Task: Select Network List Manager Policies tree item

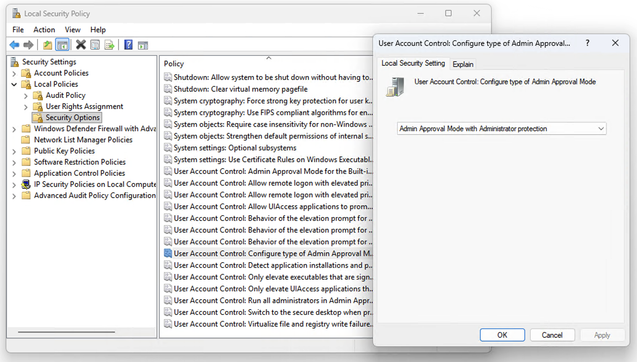Action: [83, 140]
